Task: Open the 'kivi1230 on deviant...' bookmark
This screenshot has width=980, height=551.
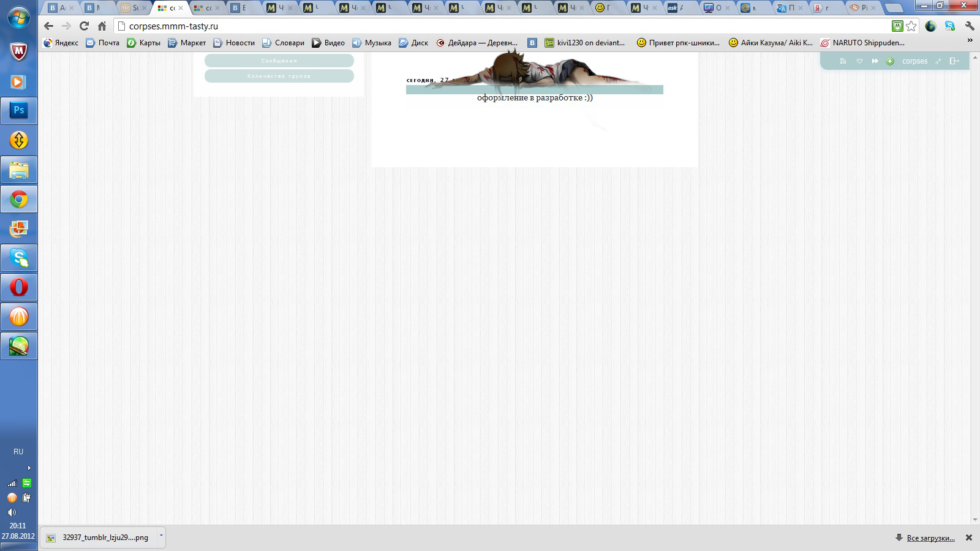Action: coord(585,43)
